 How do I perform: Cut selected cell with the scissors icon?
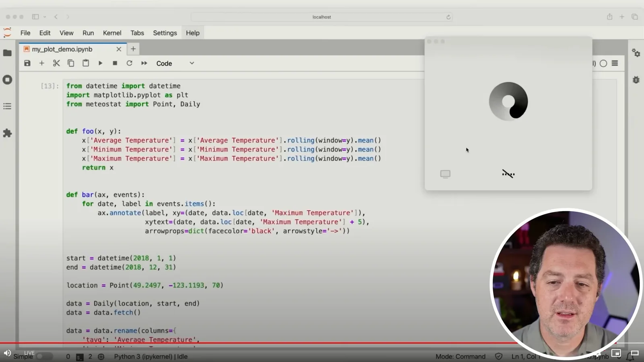[56, 63]
